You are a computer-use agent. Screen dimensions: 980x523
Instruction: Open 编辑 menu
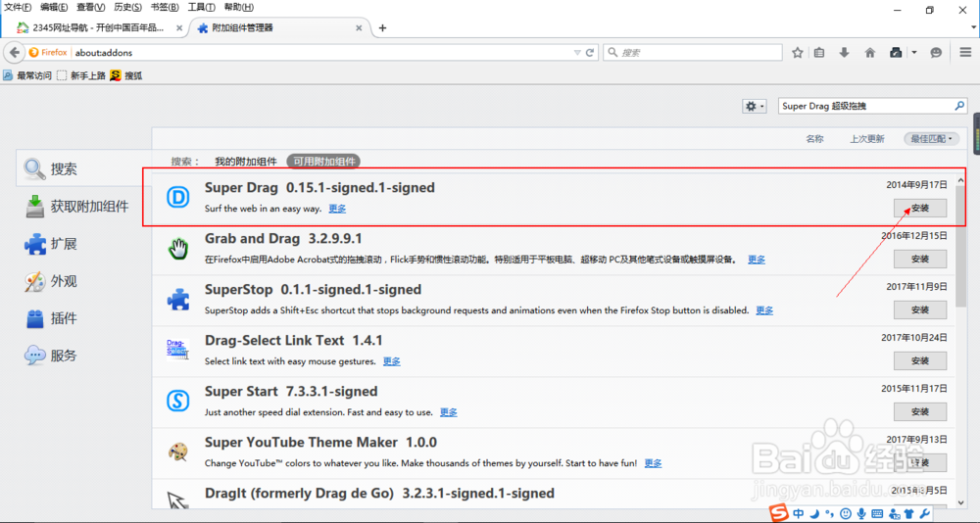tap(54, 7)
